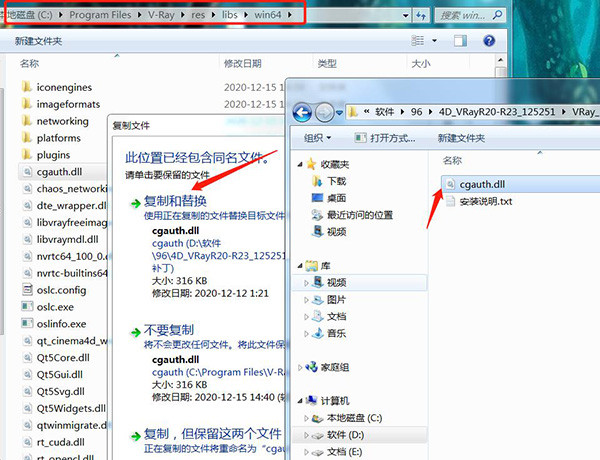Collapse the 收藏夹 favorites group
Viewport: 600px width, 460px height.
coord(296,164)
